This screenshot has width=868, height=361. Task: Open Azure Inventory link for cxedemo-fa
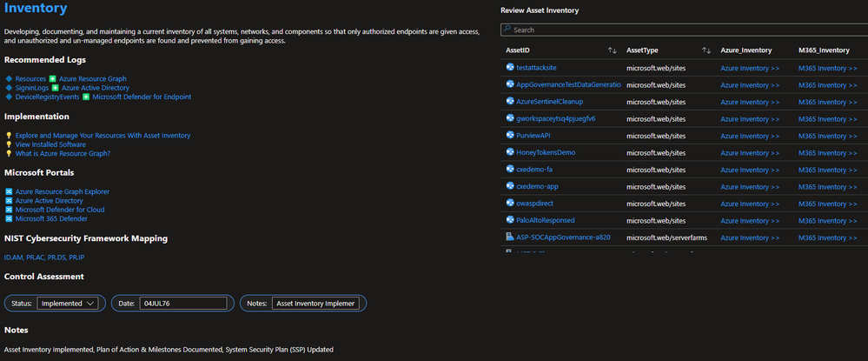tap(750, 170)
